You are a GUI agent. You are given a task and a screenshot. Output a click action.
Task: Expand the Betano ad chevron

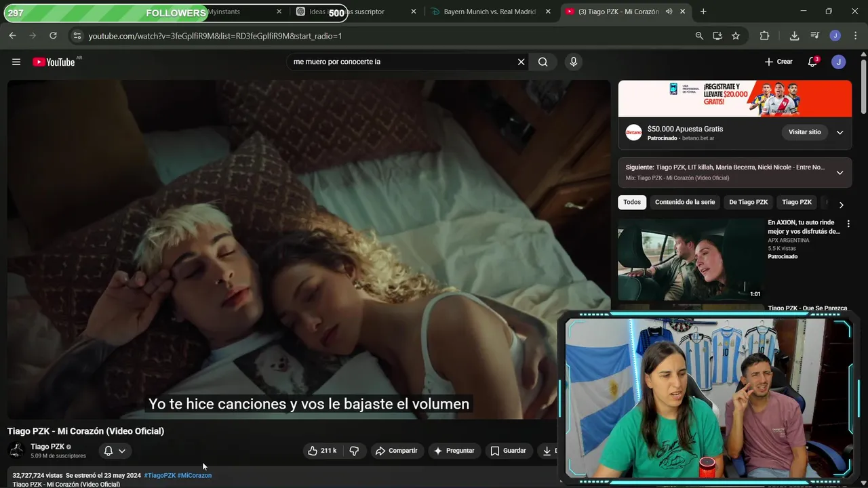840,132
